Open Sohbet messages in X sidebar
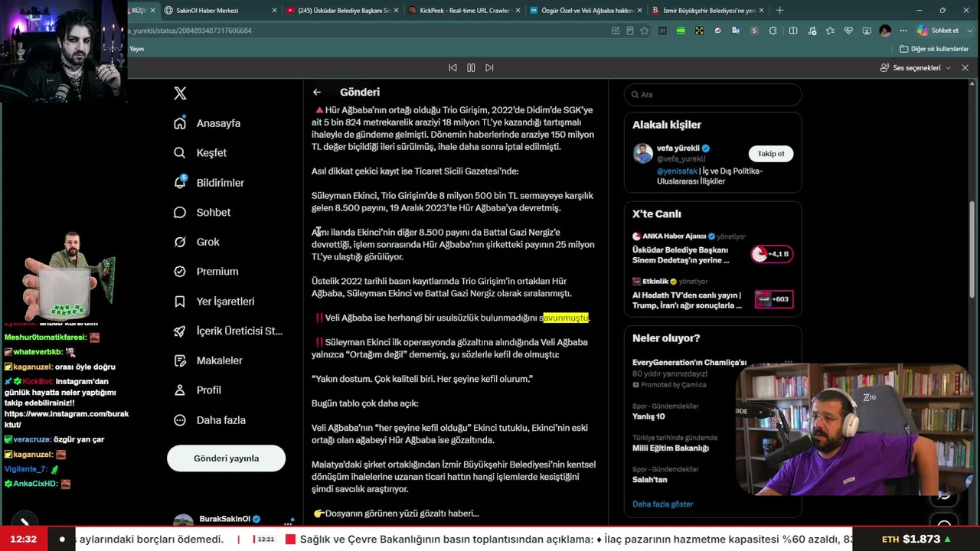This screenshot has height=551, width=980. (202, 212)
